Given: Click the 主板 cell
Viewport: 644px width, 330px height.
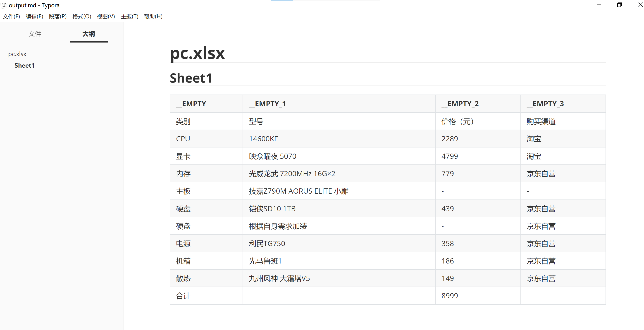Looking at the screenshot, I should tap(207, 191).
